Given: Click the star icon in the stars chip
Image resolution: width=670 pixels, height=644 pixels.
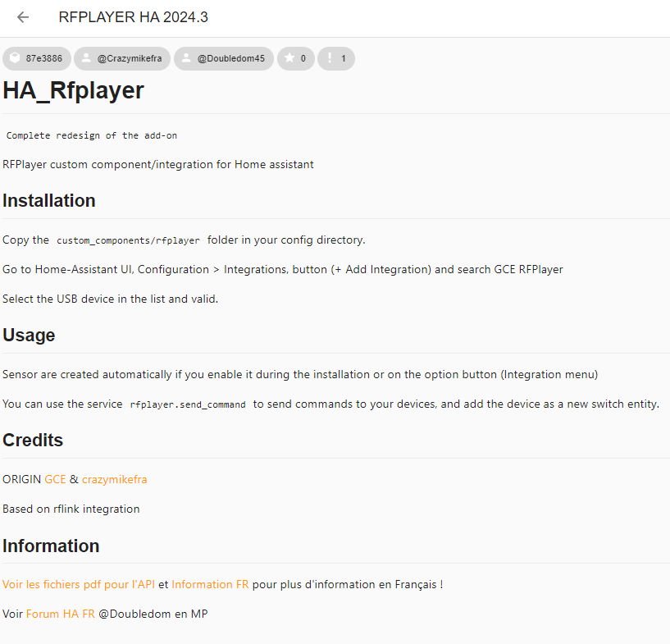Looking at the screenshot, I should 289,57.
